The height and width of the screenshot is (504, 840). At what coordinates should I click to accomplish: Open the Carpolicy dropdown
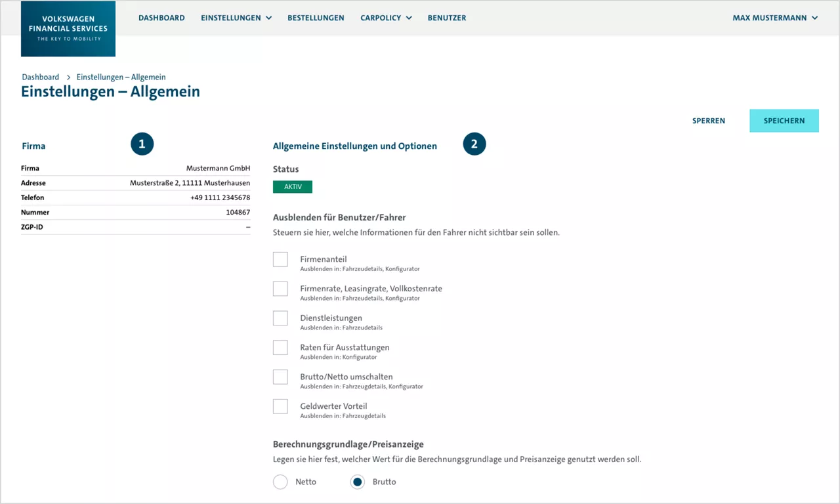386,18
